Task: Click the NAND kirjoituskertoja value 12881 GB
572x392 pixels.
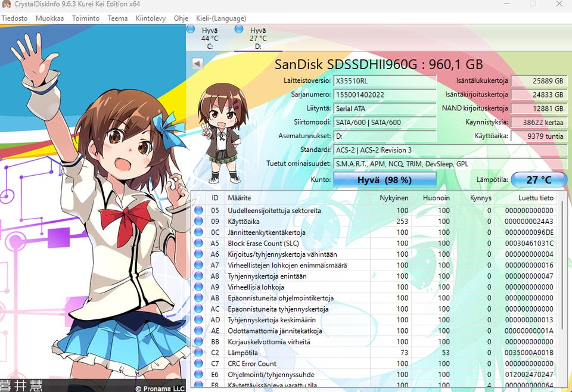Action: point(539,108)
